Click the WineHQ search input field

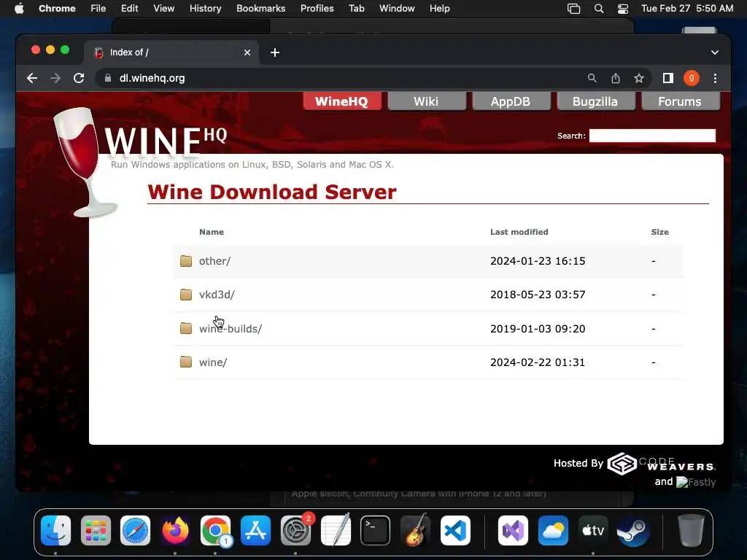pyautogui.click(x=652, y=136)
